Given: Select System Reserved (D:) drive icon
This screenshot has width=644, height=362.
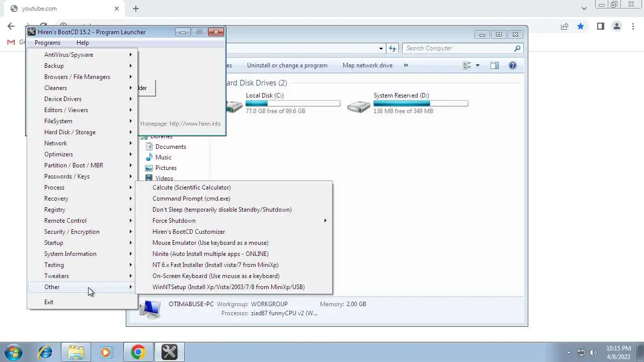Looking at the screenshot, I should (359, 106).
